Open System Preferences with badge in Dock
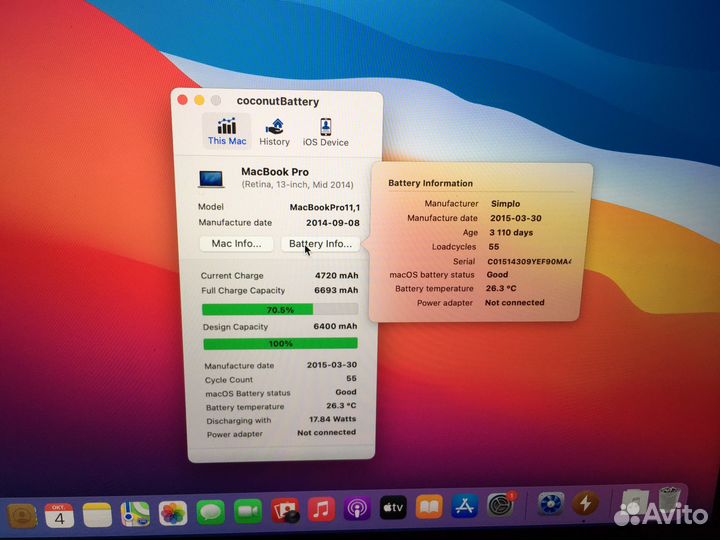 pos(501,505)
